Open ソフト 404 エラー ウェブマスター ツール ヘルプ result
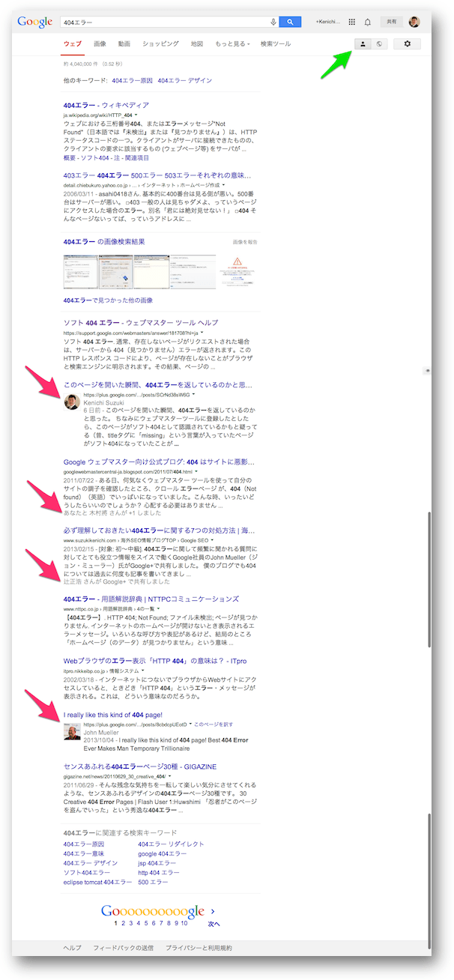This screenshot has width=454, height=980. pos(141,323)
